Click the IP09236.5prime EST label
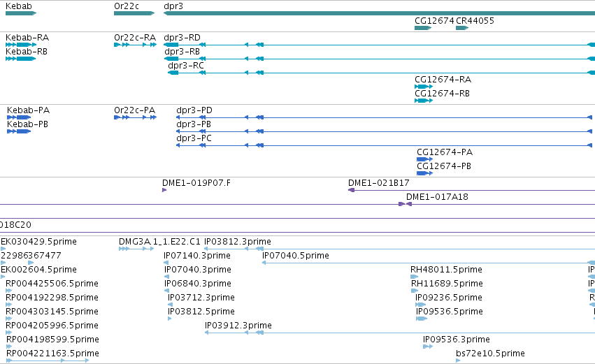Image resolution: width=595 pixels, height=364 pixels. [x=449, y=298]
